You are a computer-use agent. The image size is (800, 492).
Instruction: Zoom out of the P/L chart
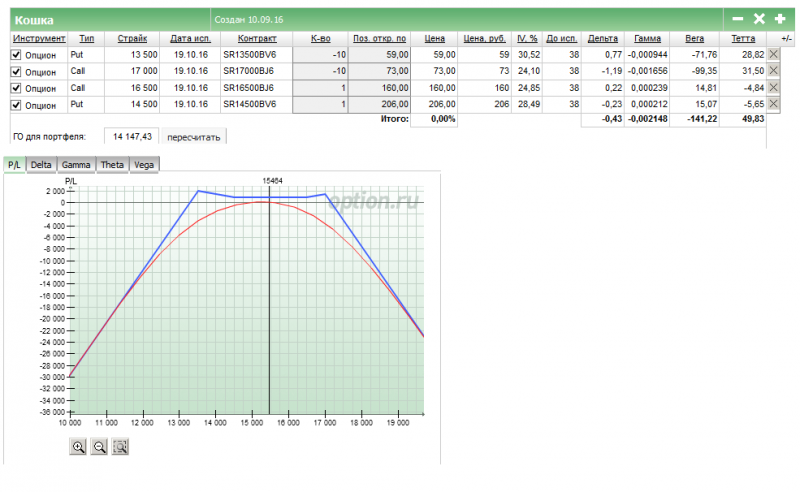click(99, 447)
